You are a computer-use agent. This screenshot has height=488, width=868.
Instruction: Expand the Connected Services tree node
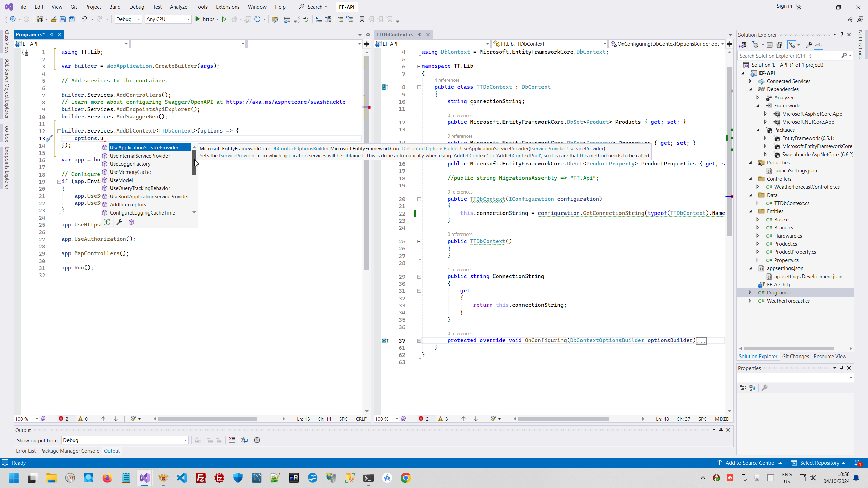tap(750, 81)
